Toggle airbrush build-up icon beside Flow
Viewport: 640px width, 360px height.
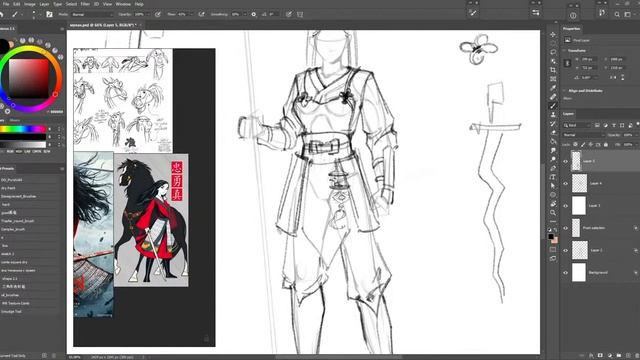point(201,14)
